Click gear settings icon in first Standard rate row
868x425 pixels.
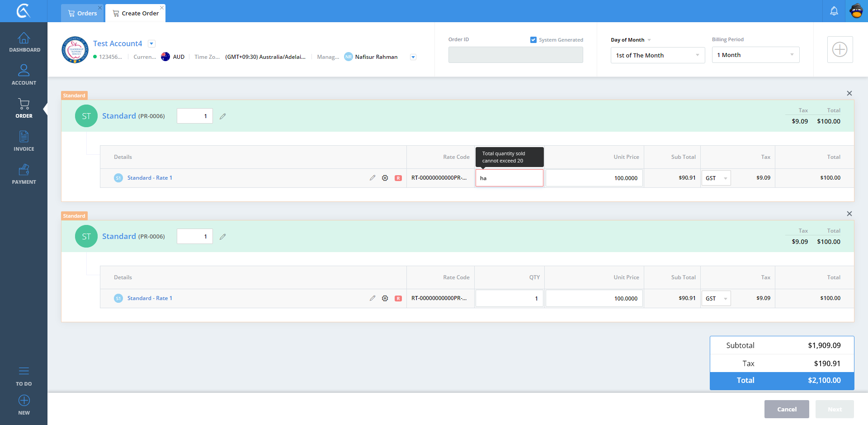pyautogui.click(x=385, y=178)
